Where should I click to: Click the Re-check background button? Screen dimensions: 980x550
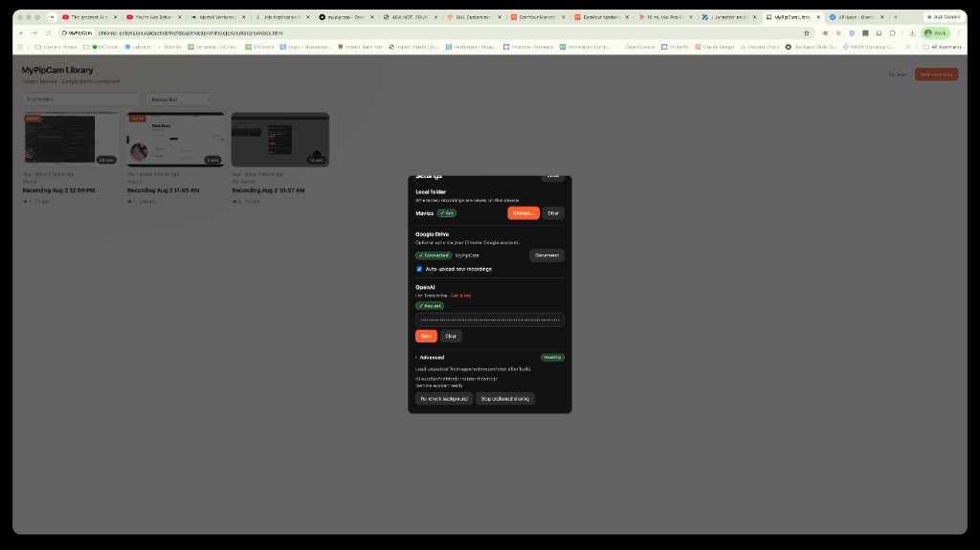tap(444, 399)
